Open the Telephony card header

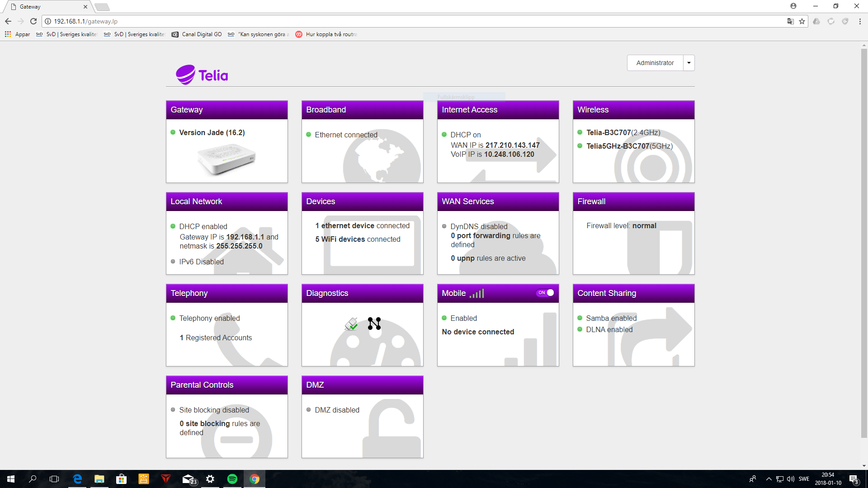point(227,293)
